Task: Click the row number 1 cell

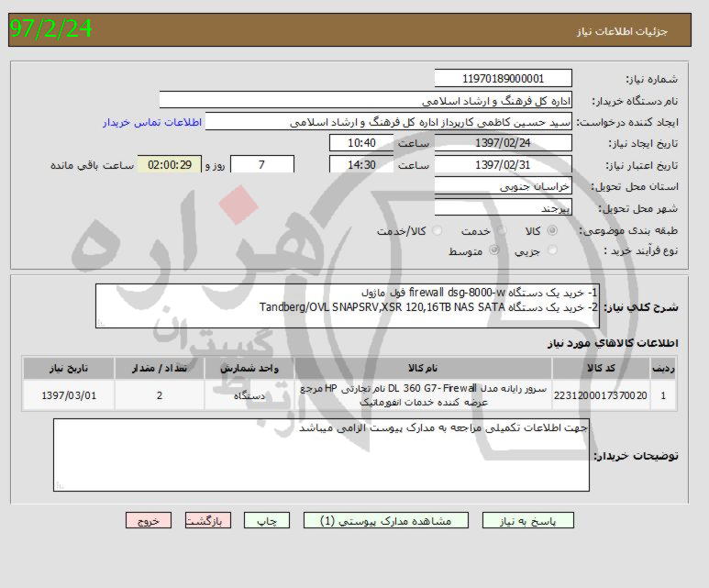Action: (x=663, y=395)
